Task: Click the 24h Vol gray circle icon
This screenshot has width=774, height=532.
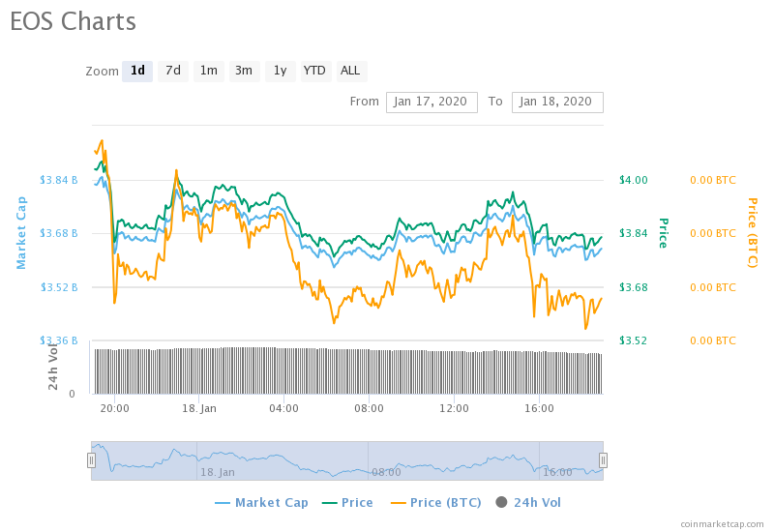Action: click(501, 502)
